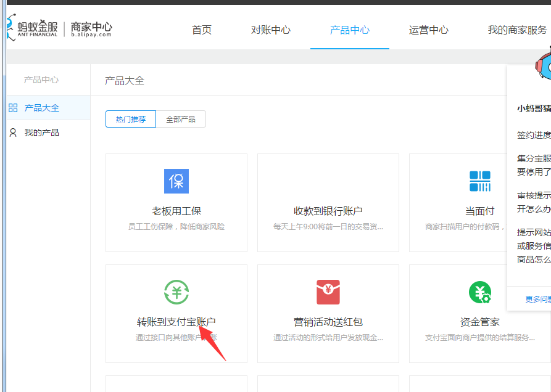Image resolution: width=551 pixels, height=392 pixels.
Task: Click the Ant Financial logo
Action: point(32,28)
